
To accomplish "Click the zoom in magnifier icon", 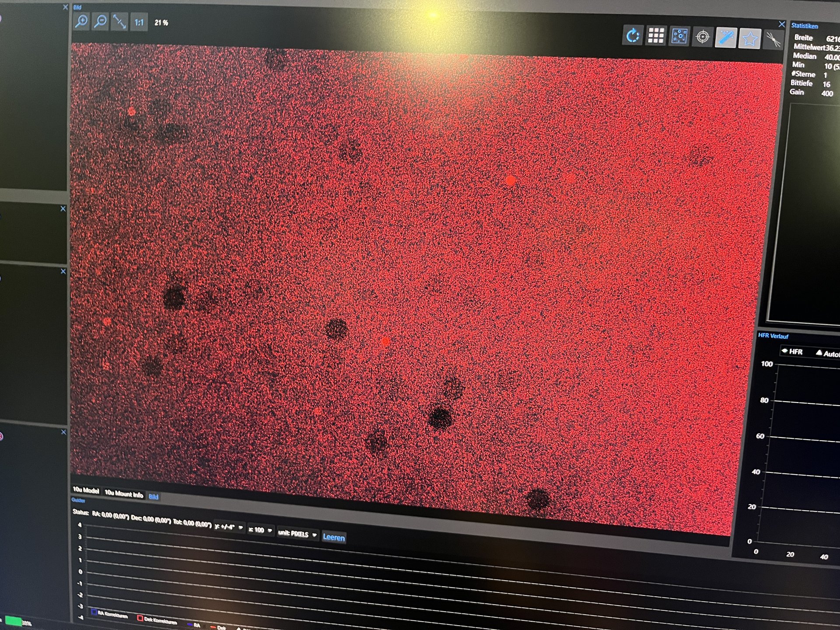I will coord(81,21).
